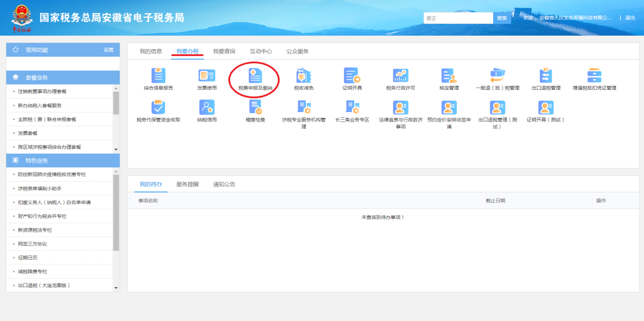Viewport: 644px width, 321px height.
Task: Open 综合信息报告 icon
Action: coord(158,76)
